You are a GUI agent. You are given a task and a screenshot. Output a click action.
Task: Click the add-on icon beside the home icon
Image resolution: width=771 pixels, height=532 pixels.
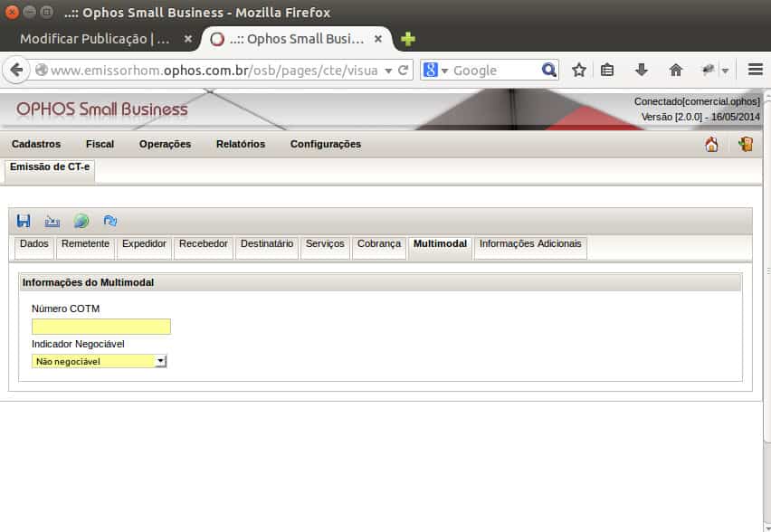pos(708,70)
